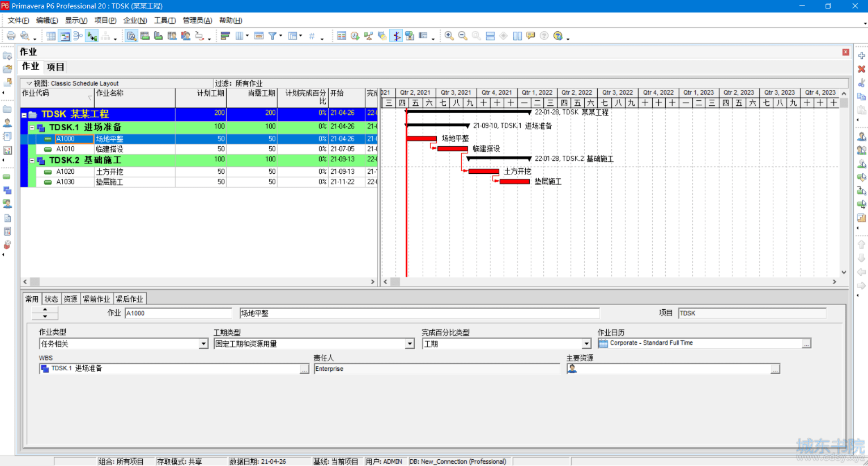Click the WBS browse button

pos(305,369)
